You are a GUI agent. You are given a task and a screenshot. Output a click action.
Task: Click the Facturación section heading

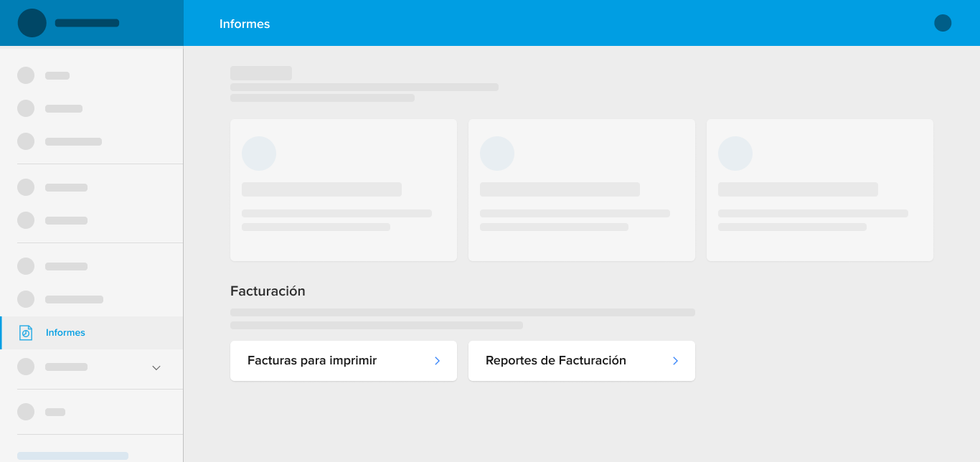pos(268,291)
